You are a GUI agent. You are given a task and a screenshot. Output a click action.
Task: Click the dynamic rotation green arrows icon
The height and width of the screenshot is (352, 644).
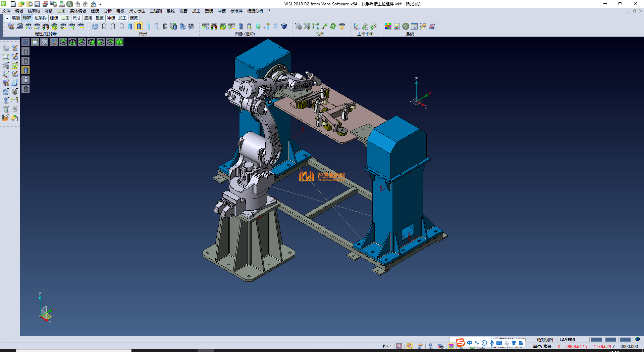tap(333, 26)
